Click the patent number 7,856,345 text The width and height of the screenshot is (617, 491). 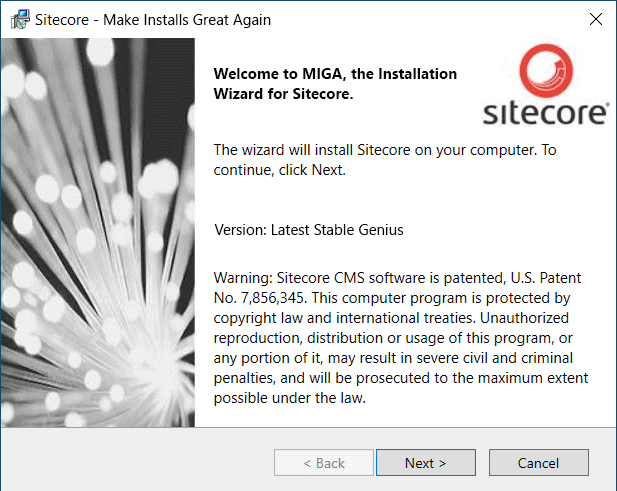[x=278, y=298]
